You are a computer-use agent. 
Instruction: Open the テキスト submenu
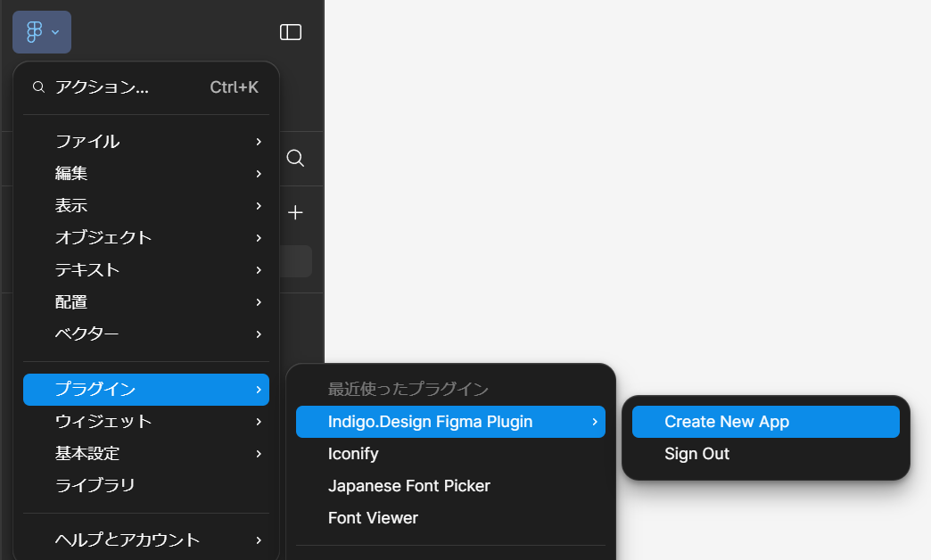[146, 269]
